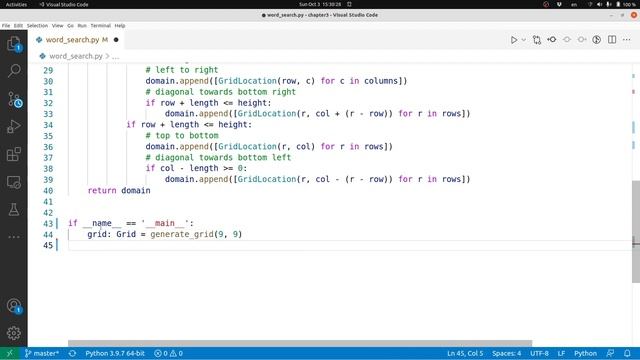The image size is (640, 360).
Task: Change language mode Python
Action: (585, 353)
